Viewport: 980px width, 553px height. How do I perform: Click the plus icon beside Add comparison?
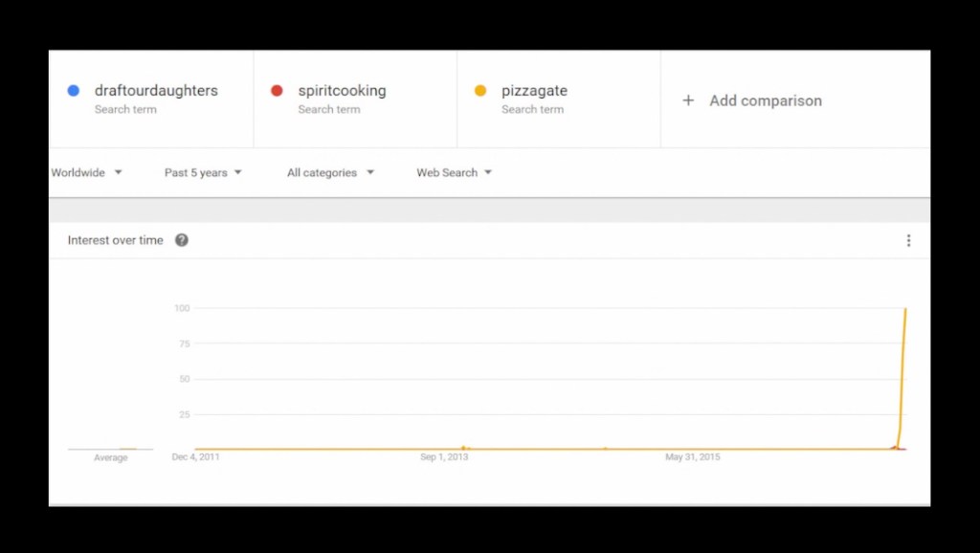(687, 100)
